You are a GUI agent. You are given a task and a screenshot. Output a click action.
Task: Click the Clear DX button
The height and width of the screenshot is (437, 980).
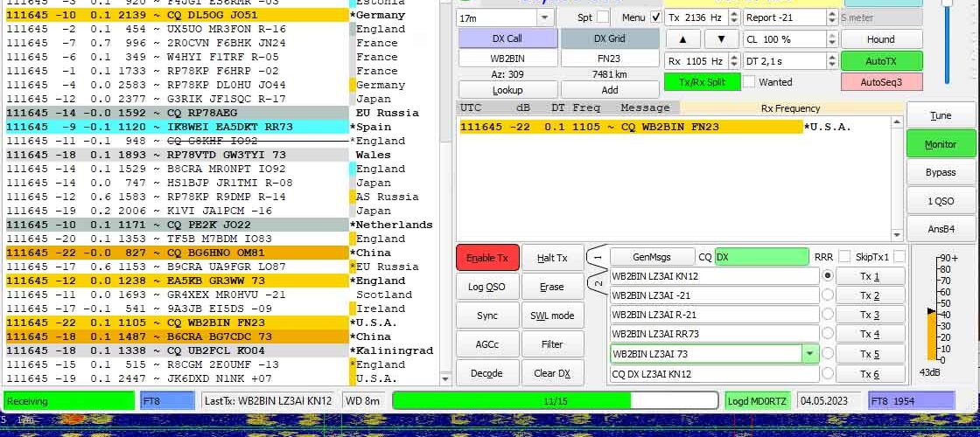(x=552, y=373)
